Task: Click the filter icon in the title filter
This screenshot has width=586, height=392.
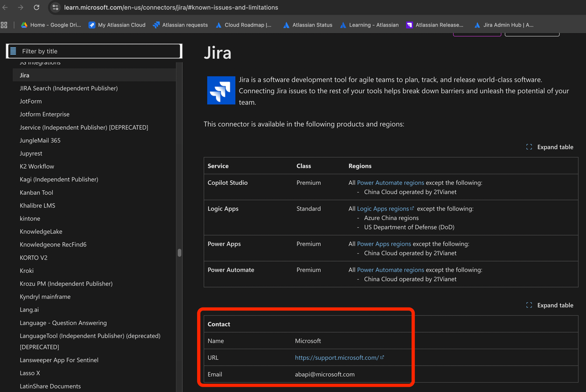Action: (13, 51)
